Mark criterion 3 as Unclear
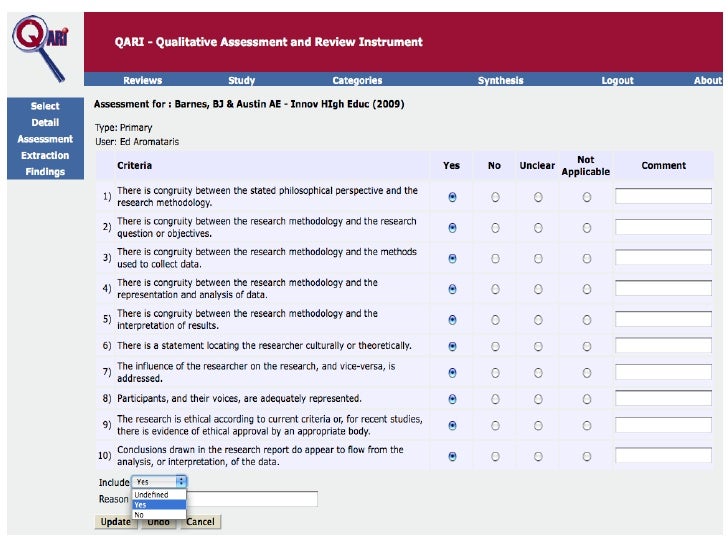Viewport: 728px width, 546px height. click(538, 259)
